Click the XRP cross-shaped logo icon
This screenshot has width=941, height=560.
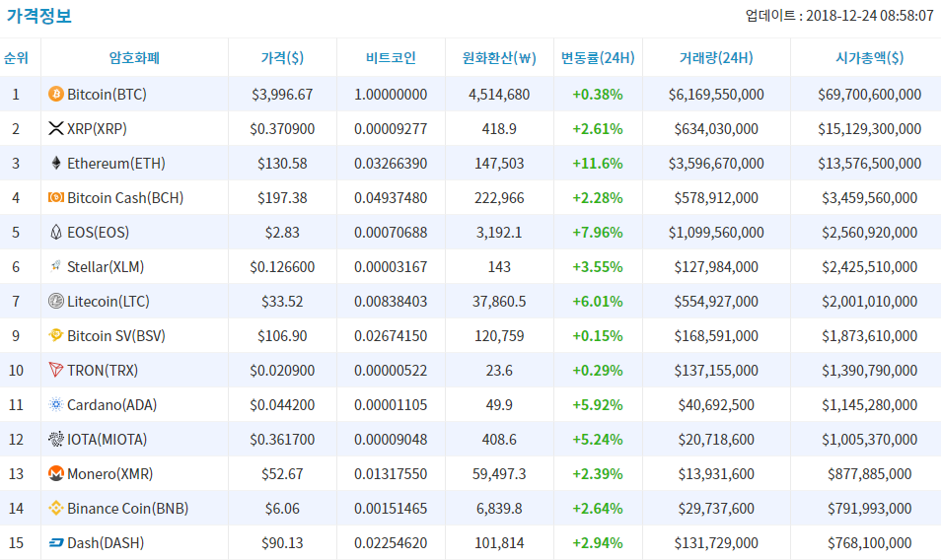tap(56, 128)
